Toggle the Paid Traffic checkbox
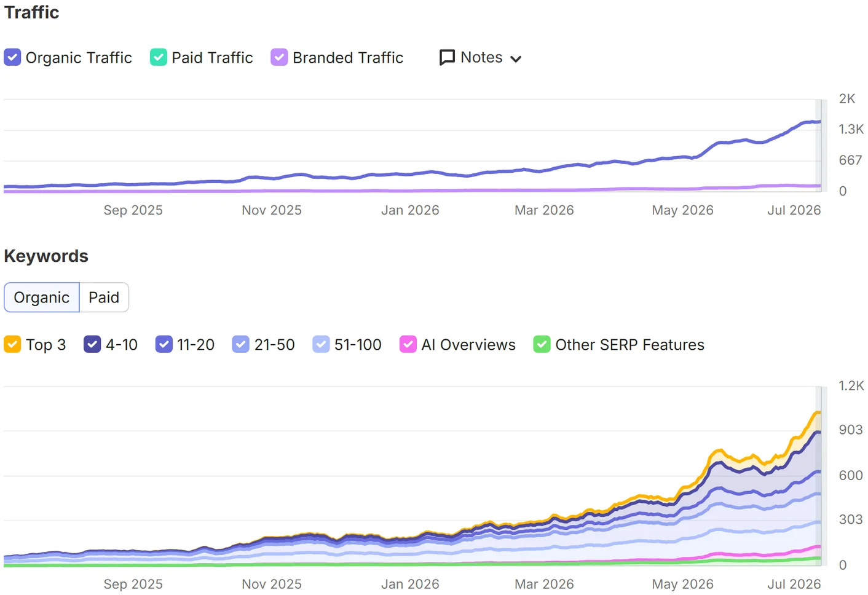The width and height of the screenshot is (868, 595). pyautogui.click(x=159, y=57)
